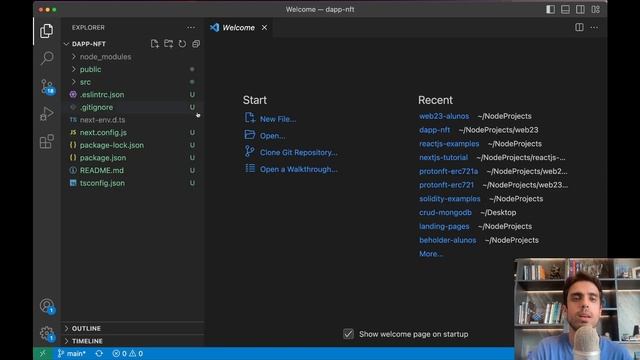Expand the src folder

click(85, 82)
